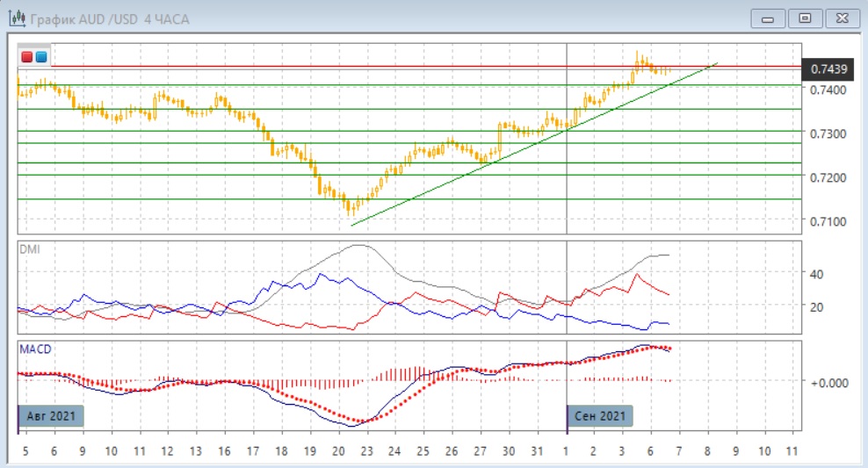Click date label 8 on the time axis
This screenshot has height=468, width=868.
tap(707, 451)
